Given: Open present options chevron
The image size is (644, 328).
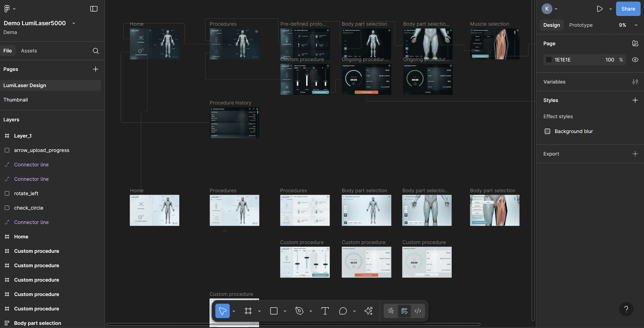Looking at the screenshot, I should 611,9.
